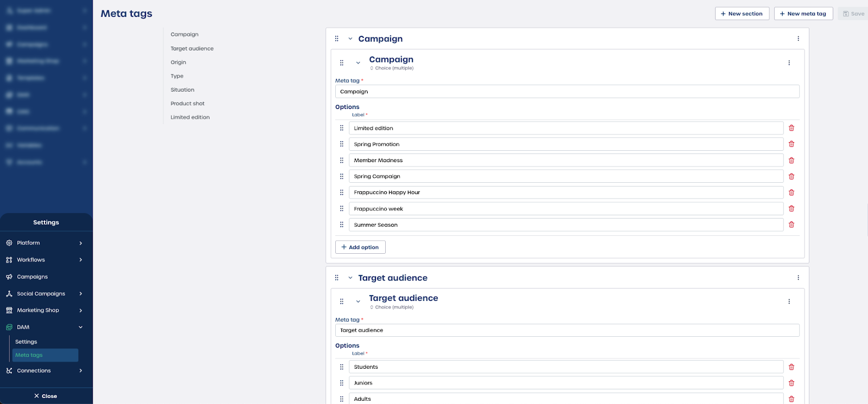Delete the Limited edition option
Image resolution: width=868 pixels, height=404 pixels.
click(792, 128)
